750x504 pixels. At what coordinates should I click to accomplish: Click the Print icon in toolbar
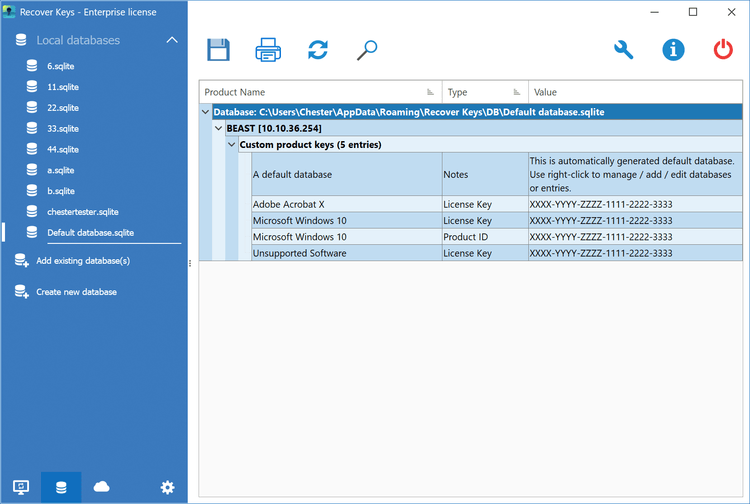(268, 50)
